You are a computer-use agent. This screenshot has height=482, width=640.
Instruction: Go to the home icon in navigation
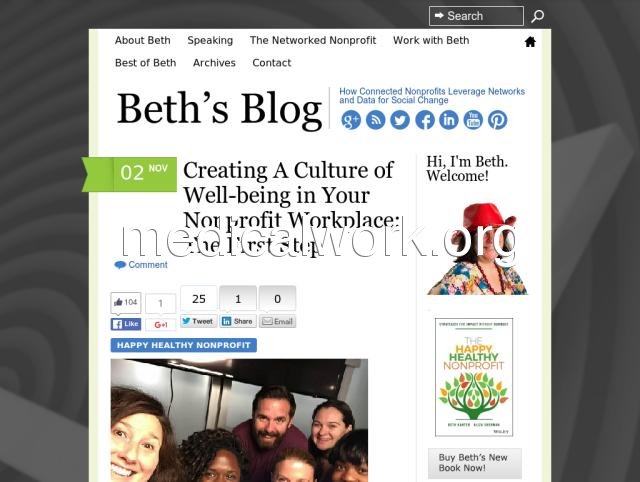pyautogui.click(x=530, y=42)
